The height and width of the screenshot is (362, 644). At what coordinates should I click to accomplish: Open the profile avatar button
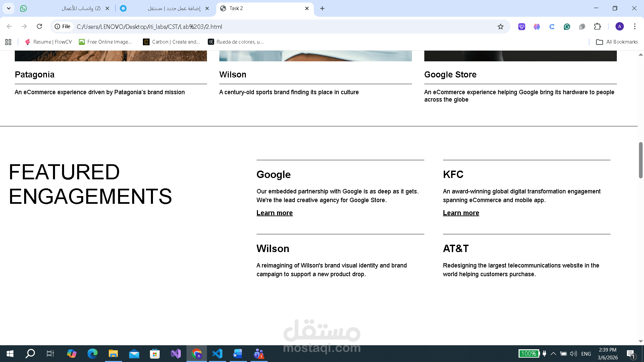tap(620, 26)
